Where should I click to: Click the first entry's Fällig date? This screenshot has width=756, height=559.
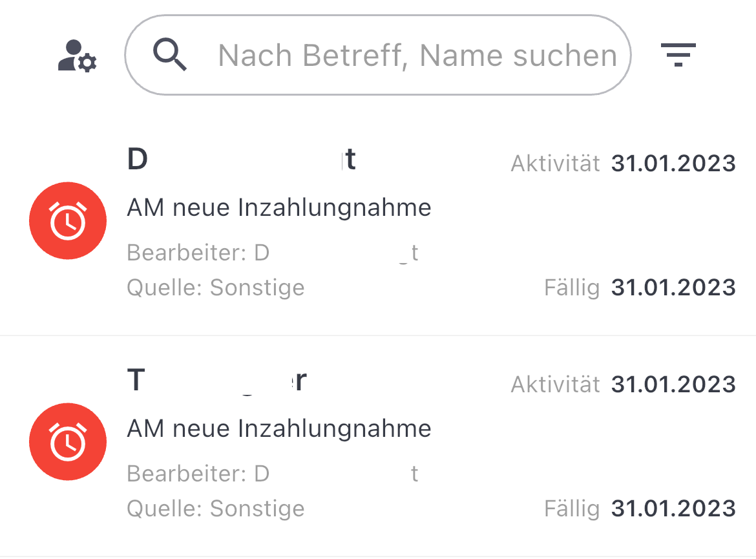coord(673,288)
